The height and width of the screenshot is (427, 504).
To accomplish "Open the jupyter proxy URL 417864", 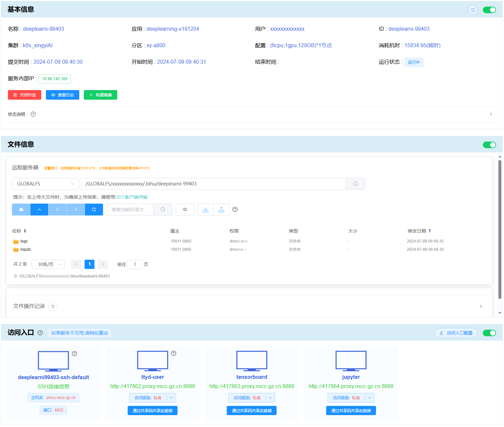I will 351,386.
